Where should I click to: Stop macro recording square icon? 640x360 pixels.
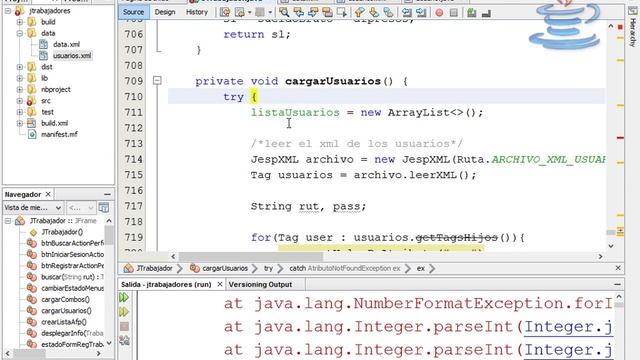453,13
